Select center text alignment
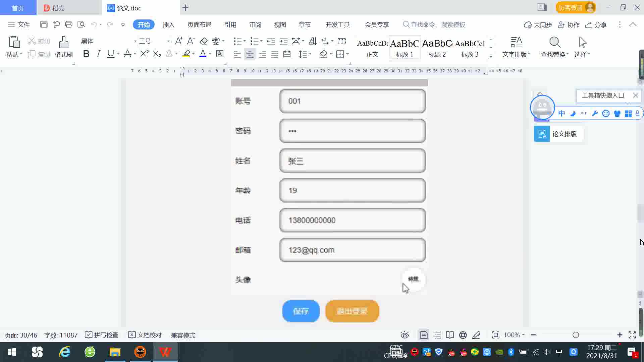The width and height of the screenshot is (644, 362). 250,54
